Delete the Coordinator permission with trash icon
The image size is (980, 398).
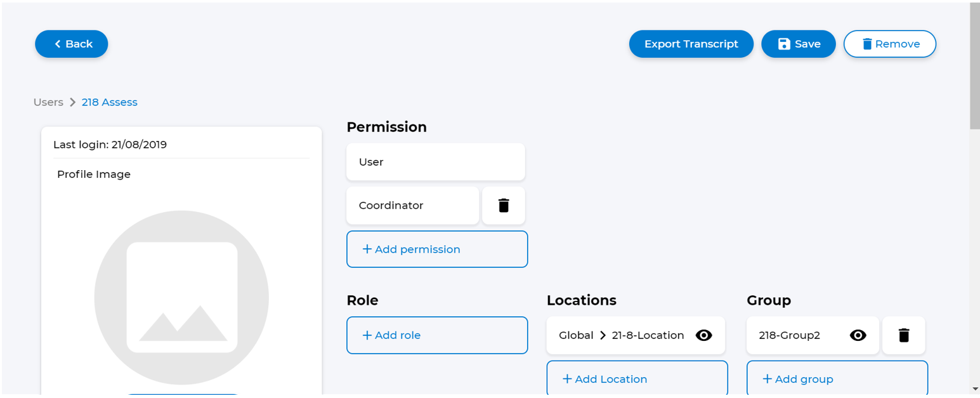504,206
